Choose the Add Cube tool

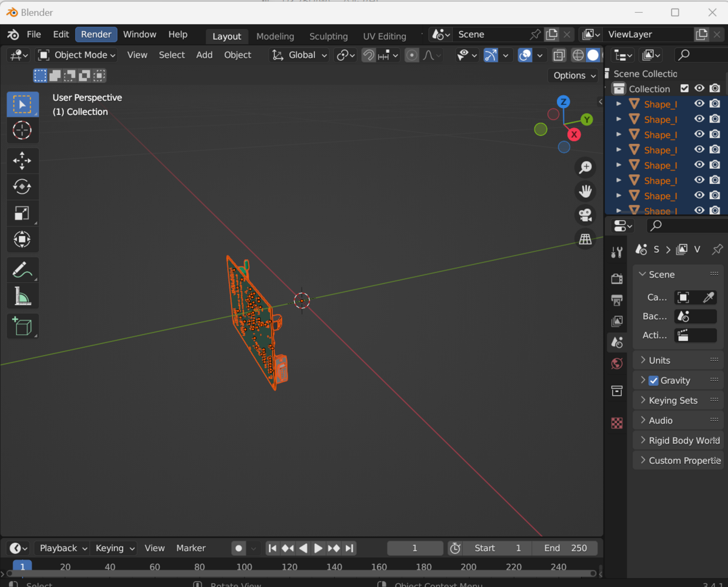click(22, 327)
